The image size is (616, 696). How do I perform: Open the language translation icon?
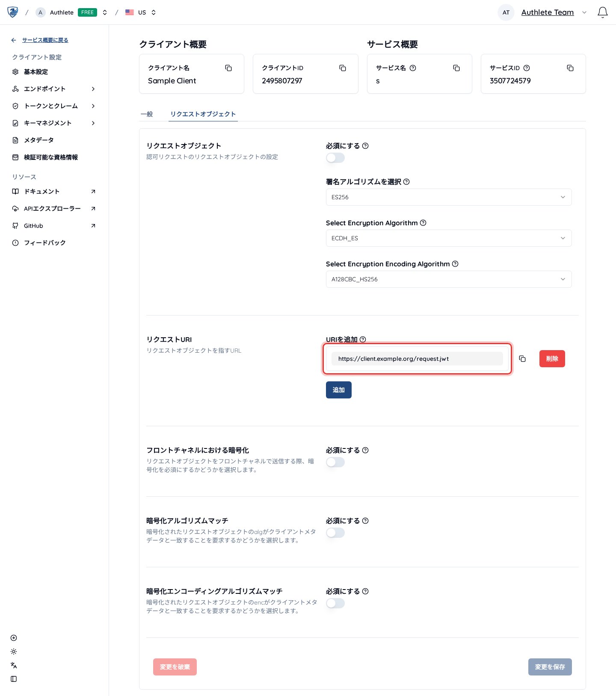(14, 665)
